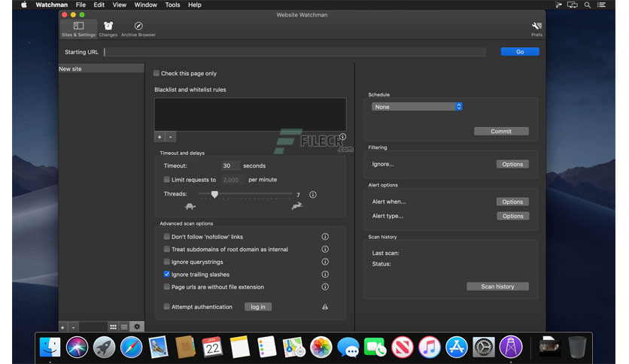Image resolution: width=629 pixels, height=364 pixels.
Task: Click the blue Go button
Action: click(x=520, y=52)
